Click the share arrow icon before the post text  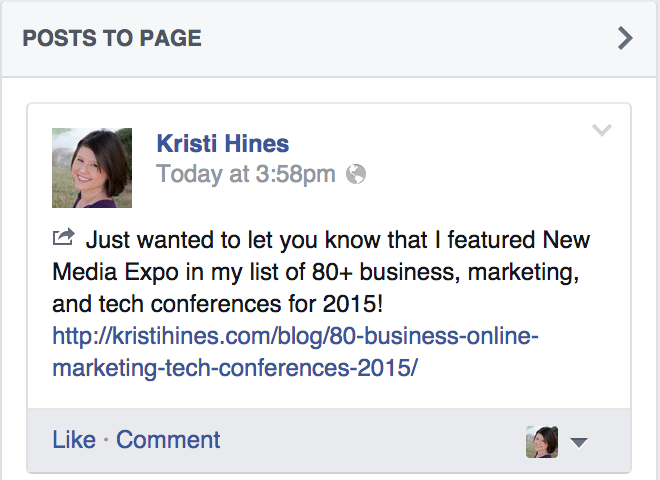pyautogui.click(x=63, y=238)
